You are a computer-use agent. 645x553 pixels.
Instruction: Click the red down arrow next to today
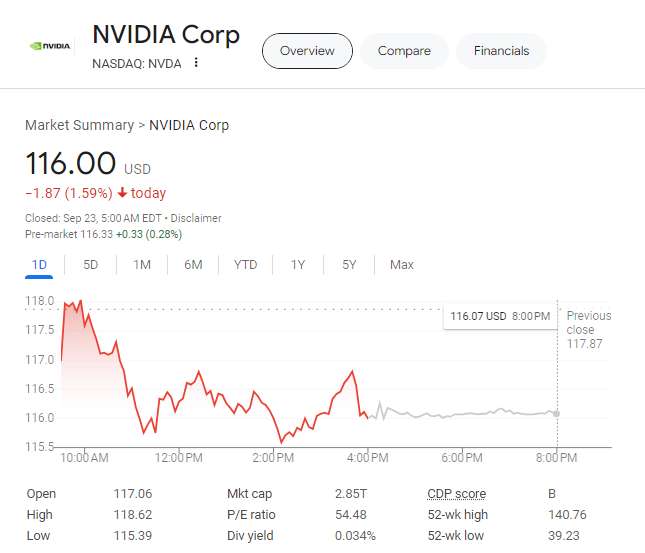click(x=123, y=193)
